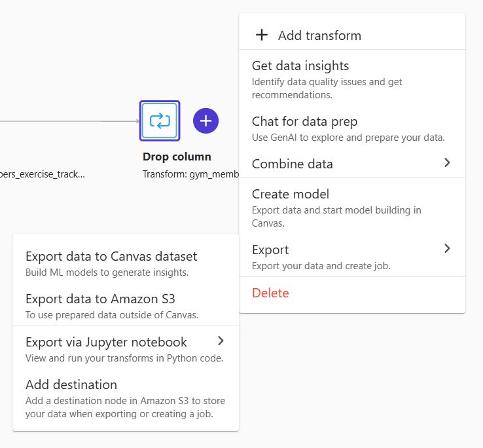Viewport: 483px width, 448px height.
Task: Choose Create model option
Action: (x=352, y=208)
